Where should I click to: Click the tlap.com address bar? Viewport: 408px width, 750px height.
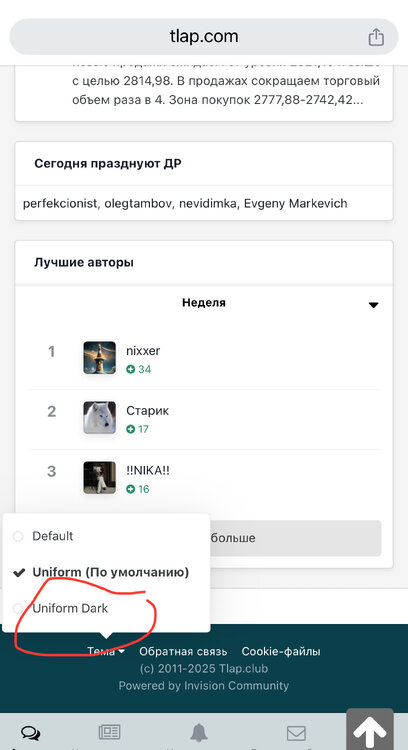pos(204,37)
